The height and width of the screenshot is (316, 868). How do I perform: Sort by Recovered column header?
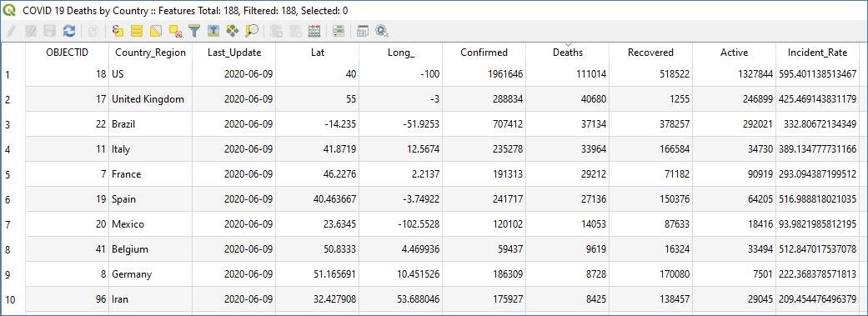(651, 53)
